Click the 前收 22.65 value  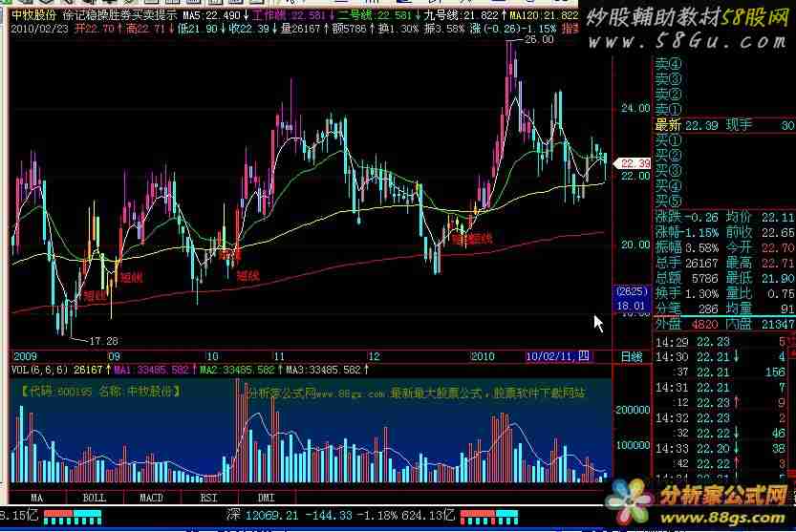(760, 232)
